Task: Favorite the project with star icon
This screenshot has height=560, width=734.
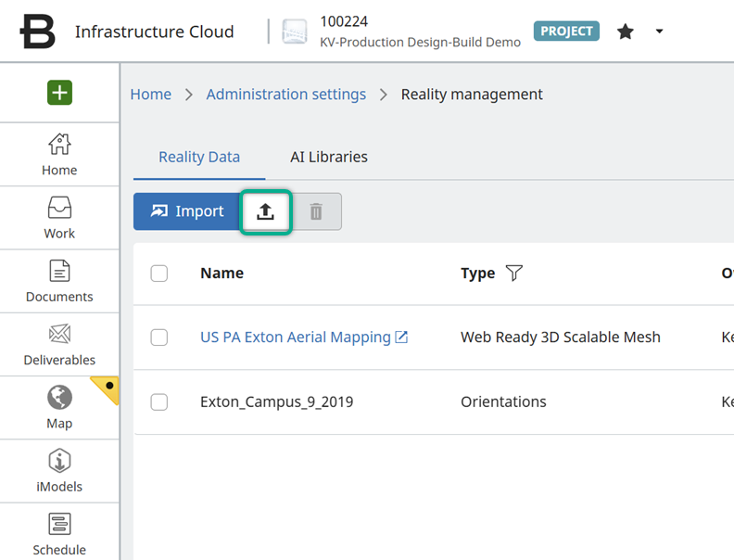Action: 626,32
